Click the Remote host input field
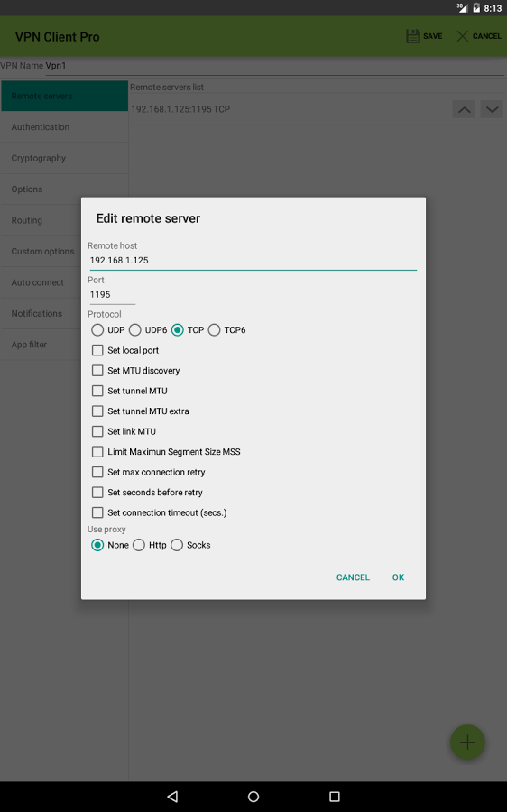The width and height of the screenshot is (507, 812). pos(253,261)
